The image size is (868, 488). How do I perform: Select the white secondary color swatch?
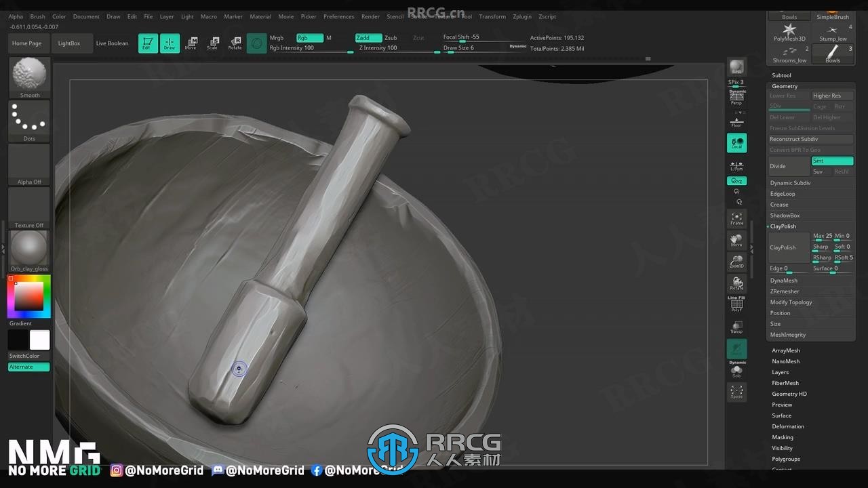pyautogui.click(x=39, y=340)
